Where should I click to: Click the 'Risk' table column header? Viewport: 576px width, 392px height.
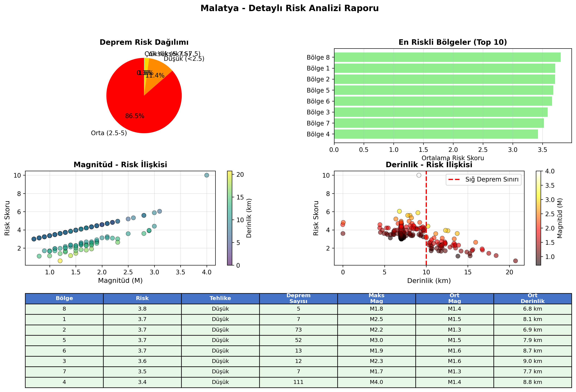[x=142, y=298]
